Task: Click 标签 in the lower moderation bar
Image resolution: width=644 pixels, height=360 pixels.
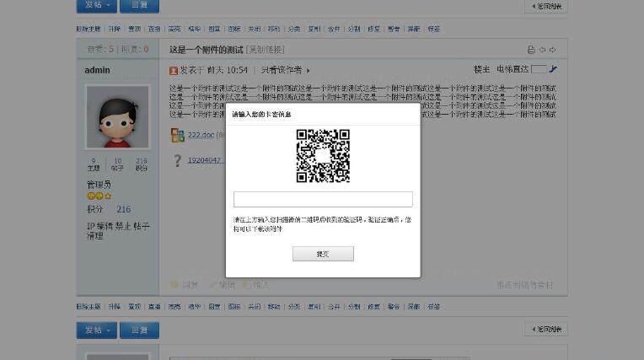Action: click(434, 307)
